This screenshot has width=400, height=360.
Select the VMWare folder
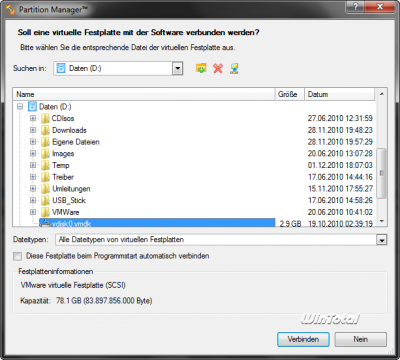(65, 212)
